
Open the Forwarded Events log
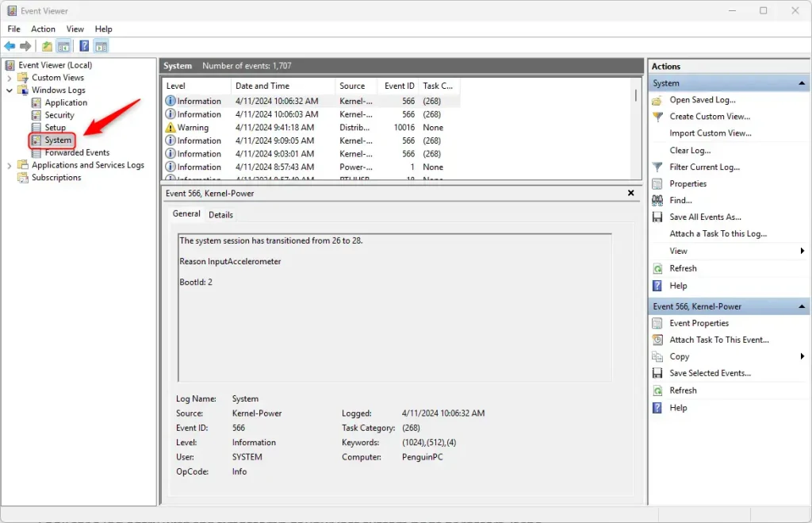(77, 152)
